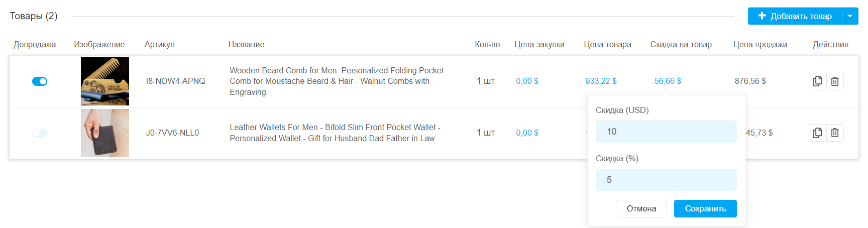Duplicate the Leather Wallets product row
This screenshot has height=228, width=868.
coord(817,133)
